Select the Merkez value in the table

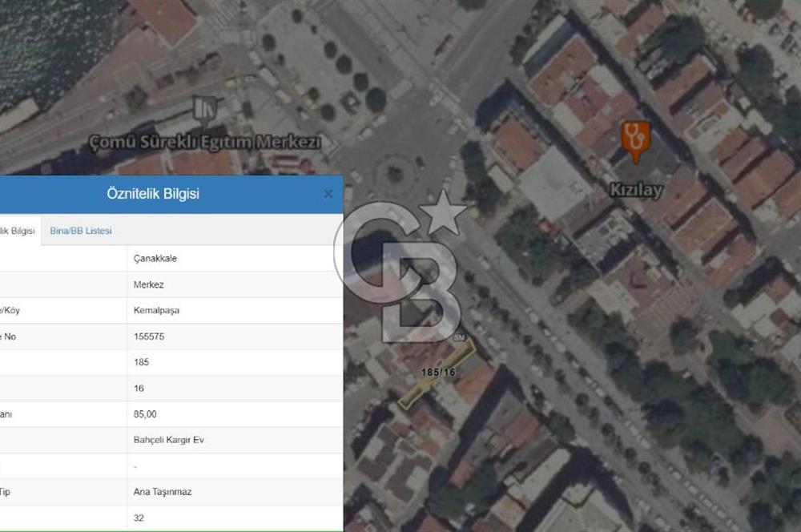[x=148, y=284]
